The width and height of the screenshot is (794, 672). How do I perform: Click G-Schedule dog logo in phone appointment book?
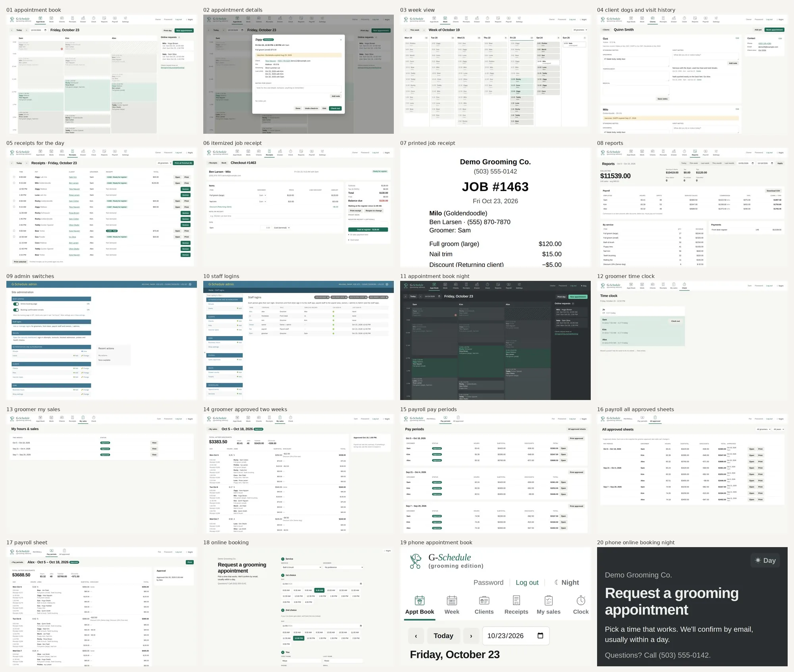pos(416,561)
